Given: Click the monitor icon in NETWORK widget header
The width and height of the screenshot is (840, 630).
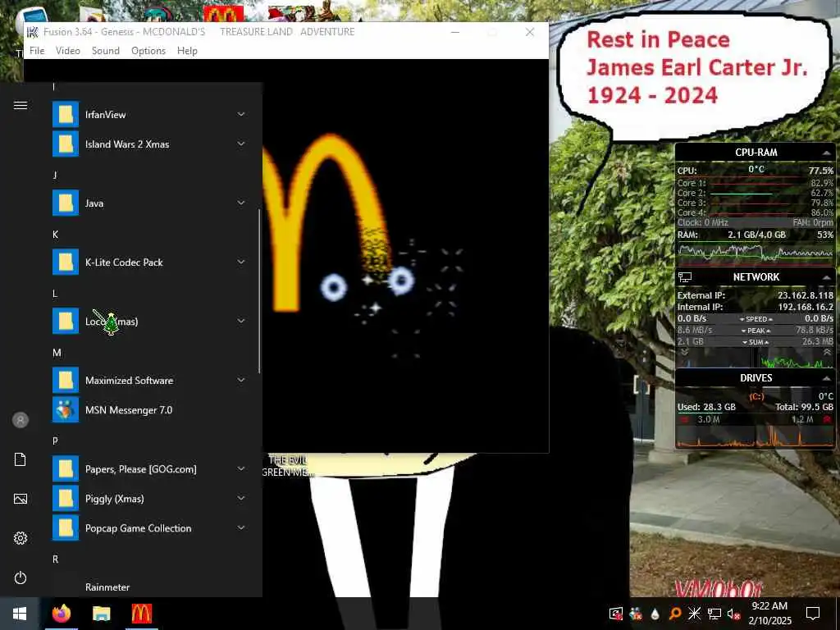Looking at the screenshot, I should click(685, 277).
